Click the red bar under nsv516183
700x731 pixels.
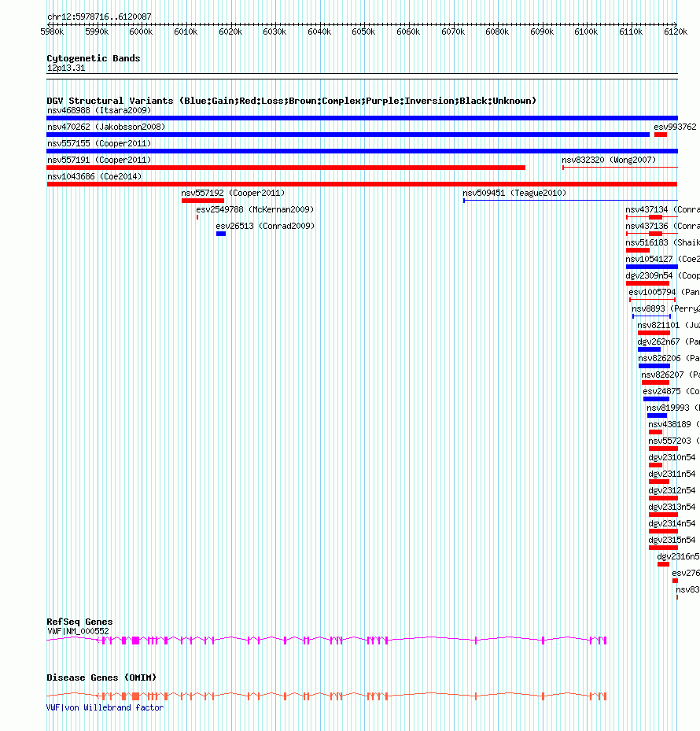tap(638, 250)
